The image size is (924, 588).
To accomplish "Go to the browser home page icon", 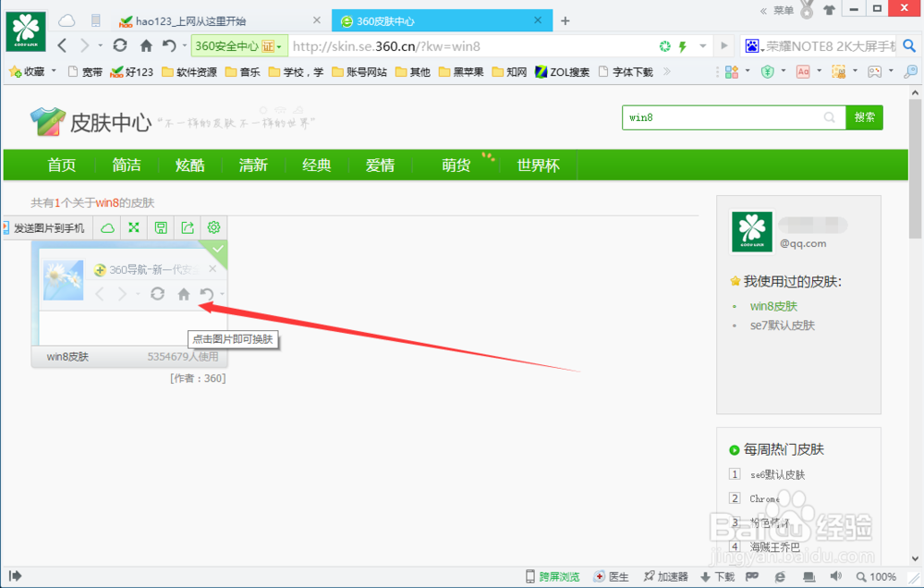I will pos(146,45).
